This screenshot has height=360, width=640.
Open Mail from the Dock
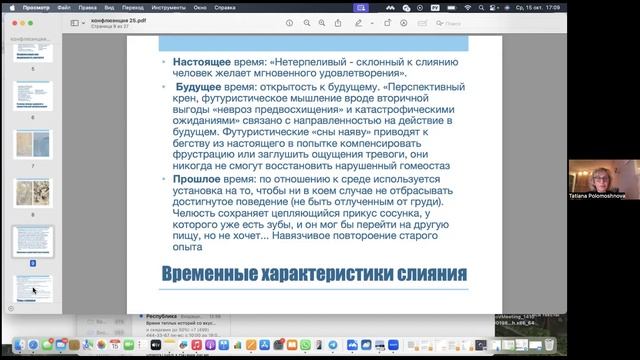tap(61, 345)
